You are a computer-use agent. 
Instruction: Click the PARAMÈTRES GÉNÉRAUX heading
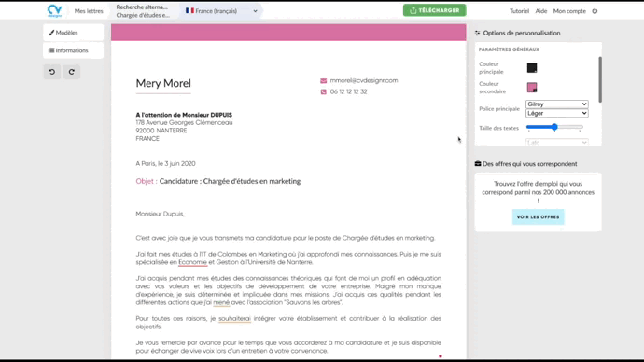click(509, 49)
